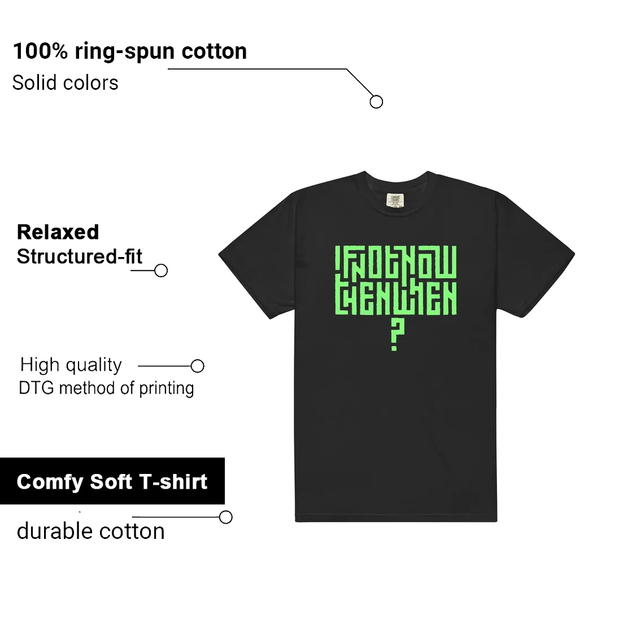Click the DTG method of printing text
This screenshot has width=644, height=644.
point(106,388)
